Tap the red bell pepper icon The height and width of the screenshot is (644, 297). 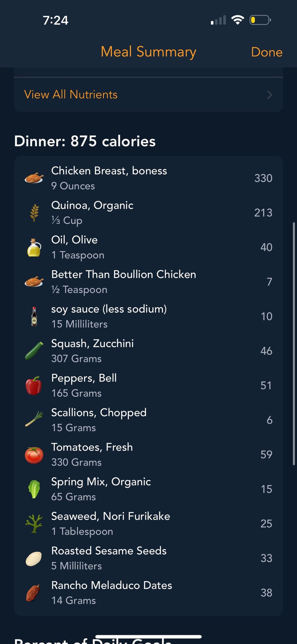point(34,386)
